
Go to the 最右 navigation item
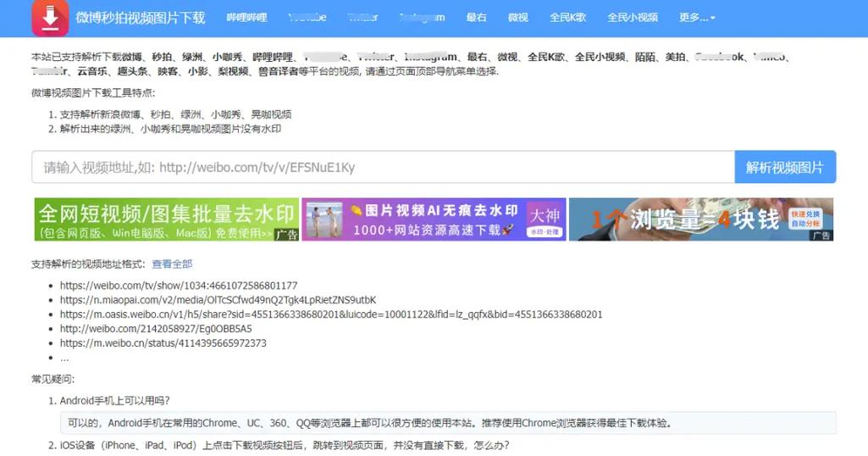[476, 18]
